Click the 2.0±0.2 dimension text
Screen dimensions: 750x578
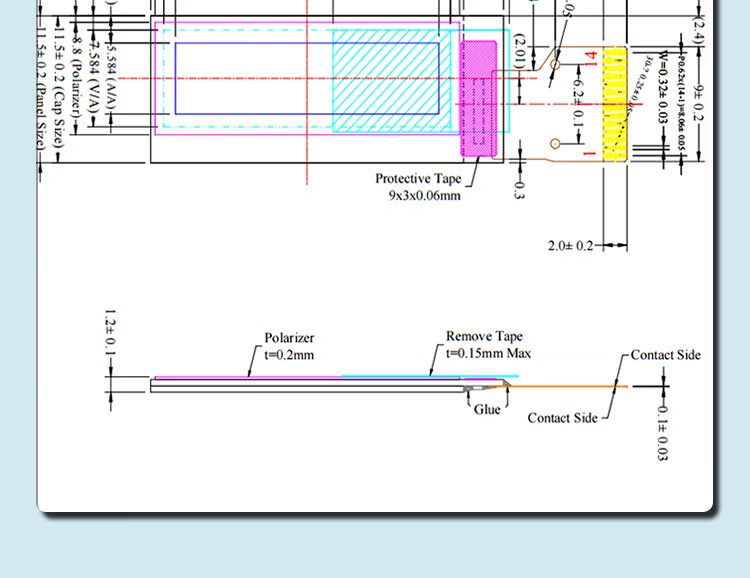[571, 246]
